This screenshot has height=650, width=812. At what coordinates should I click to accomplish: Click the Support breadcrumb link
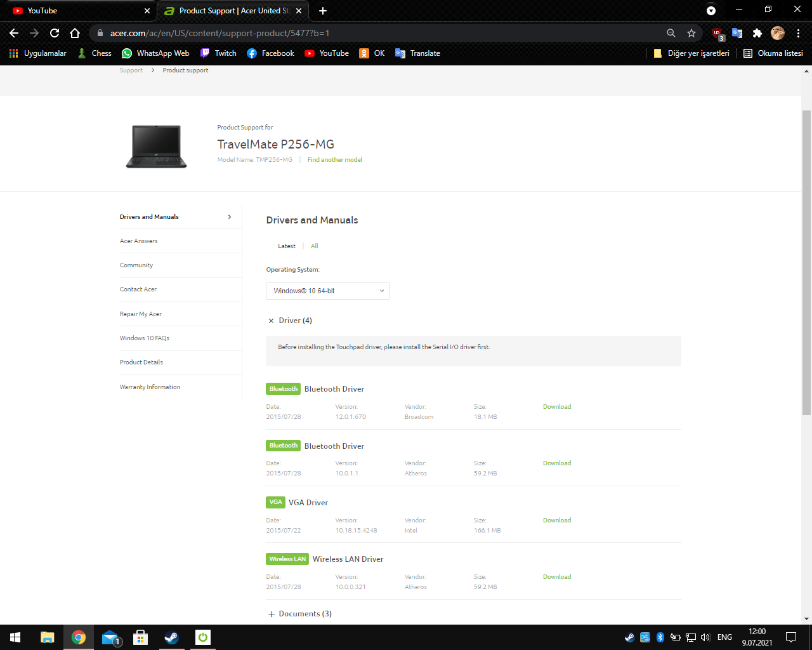131,70
